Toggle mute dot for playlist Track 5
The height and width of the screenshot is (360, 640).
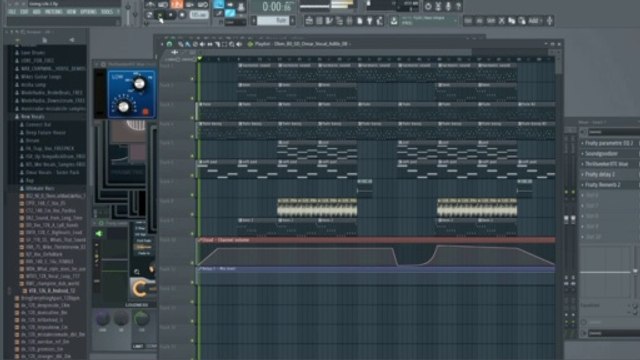point(192,156)
